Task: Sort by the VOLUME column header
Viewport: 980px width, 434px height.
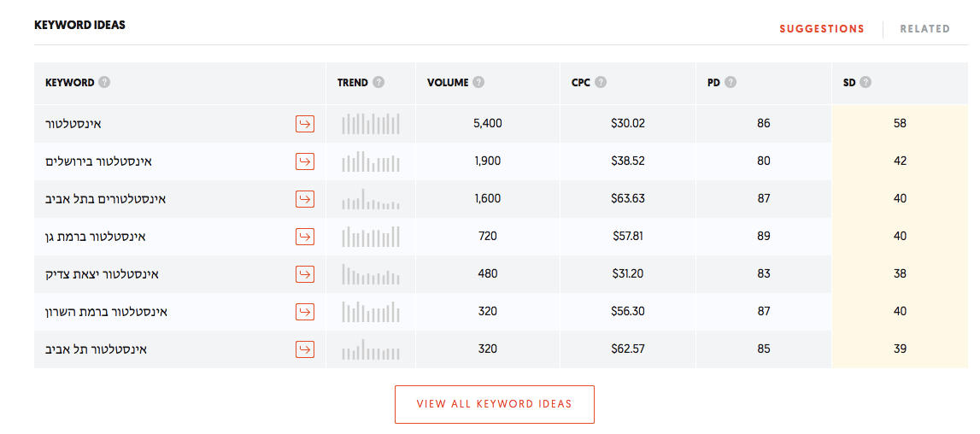Action: pyautogui.click(x=448, y=82)
